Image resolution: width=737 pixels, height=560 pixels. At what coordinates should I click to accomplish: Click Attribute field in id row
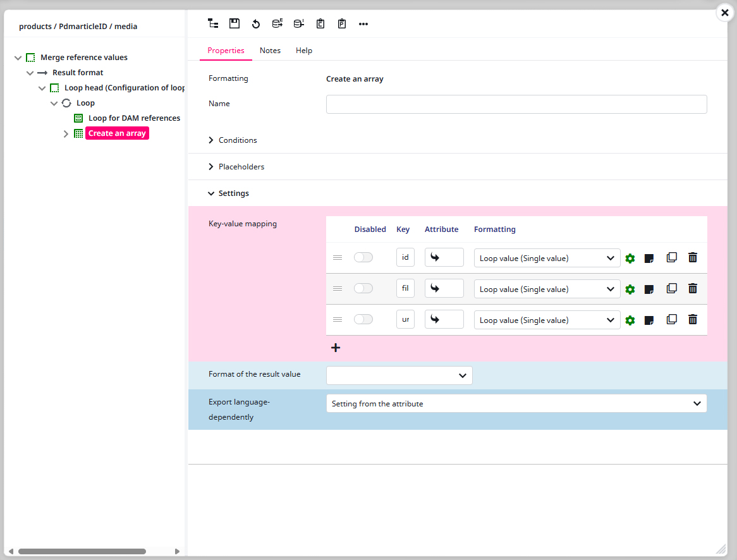pyautogui.click(x=444, y=257)
